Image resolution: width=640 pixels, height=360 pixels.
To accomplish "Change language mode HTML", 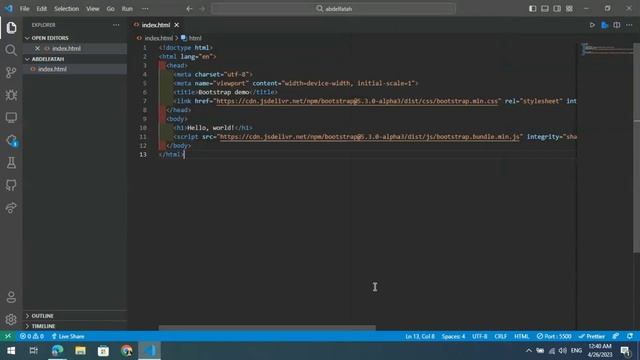I will point(521,336).
